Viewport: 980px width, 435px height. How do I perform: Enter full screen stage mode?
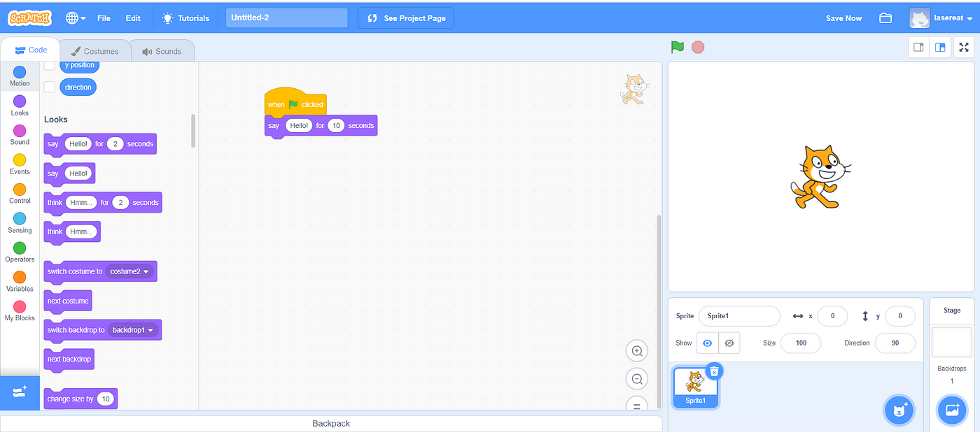tap(964, 48)
